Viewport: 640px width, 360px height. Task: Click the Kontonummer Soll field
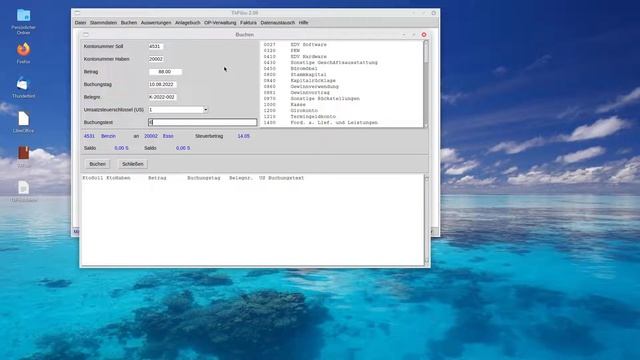pyautogui.click(x=156, y=47)
